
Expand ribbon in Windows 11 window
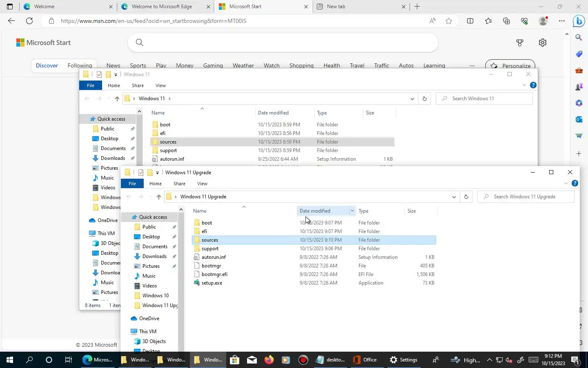coord(524,85)
